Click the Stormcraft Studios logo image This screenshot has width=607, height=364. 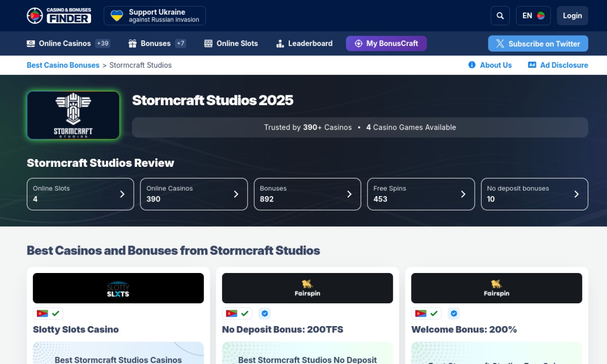[73, 115]
